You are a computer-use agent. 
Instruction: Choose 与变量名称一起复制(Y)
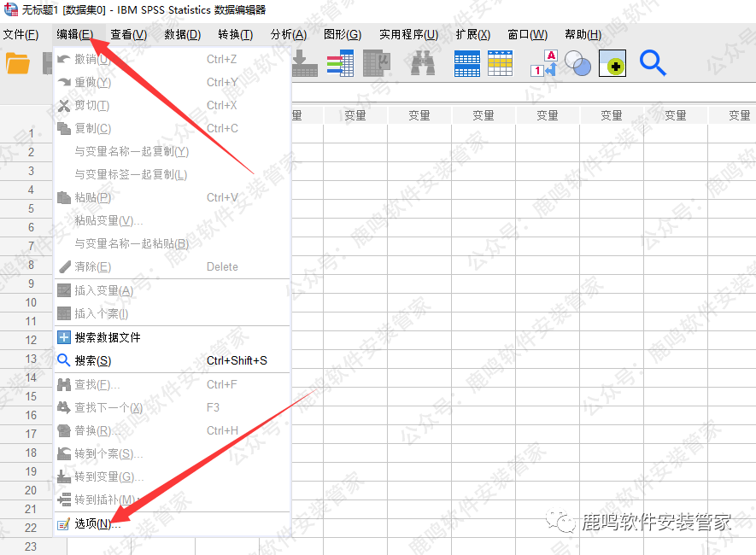pos(172,152)
